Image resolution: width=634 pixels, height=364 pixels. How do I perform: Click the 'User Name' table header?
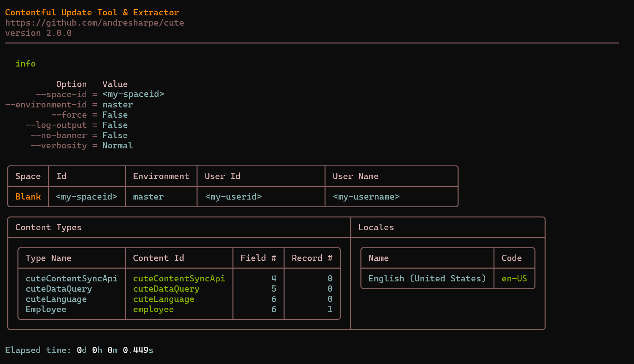point(355,176)
